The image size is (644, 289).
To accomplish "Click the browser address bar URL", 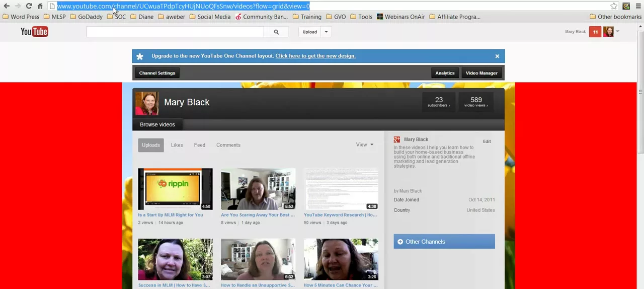I will 184,6.
